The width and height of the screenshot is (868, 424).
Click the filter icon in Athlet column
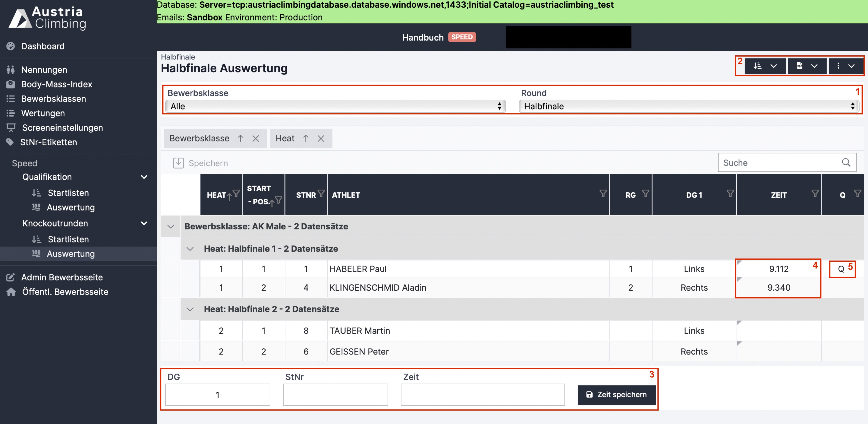(603, 193)
